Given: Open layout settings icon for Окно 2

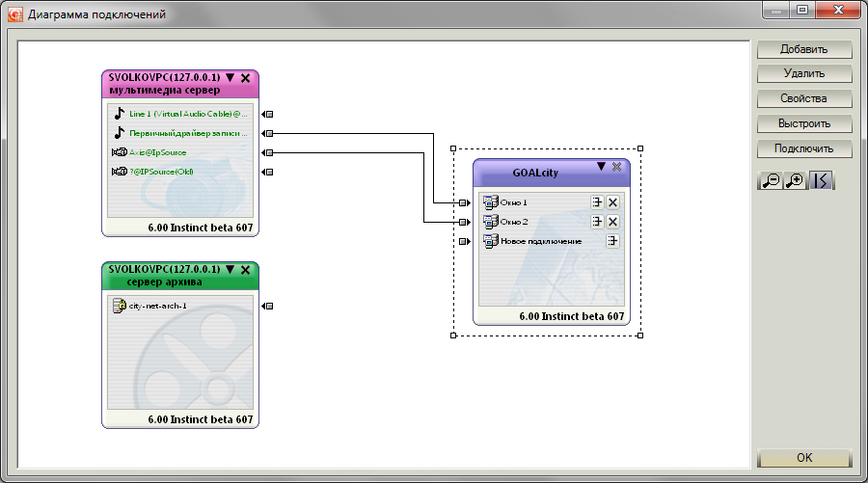Looking at the screenshot, I should [x=597, y=222].
